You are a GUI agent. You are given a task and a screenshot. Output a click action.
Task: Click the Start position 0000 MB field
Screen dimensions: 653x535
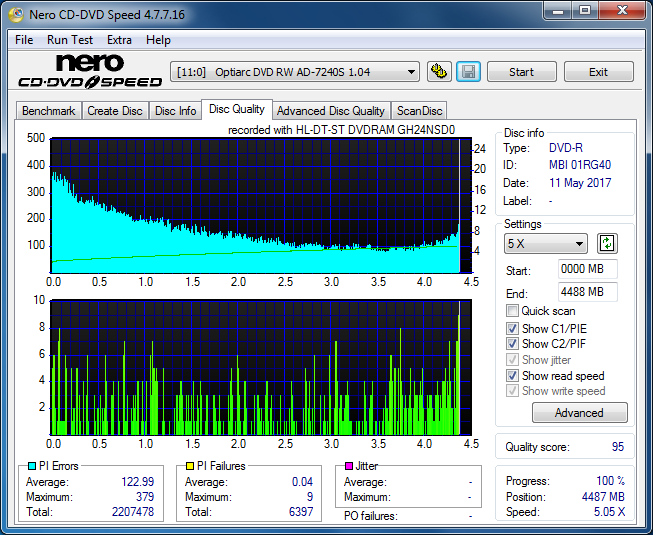(x=588, y=269)
